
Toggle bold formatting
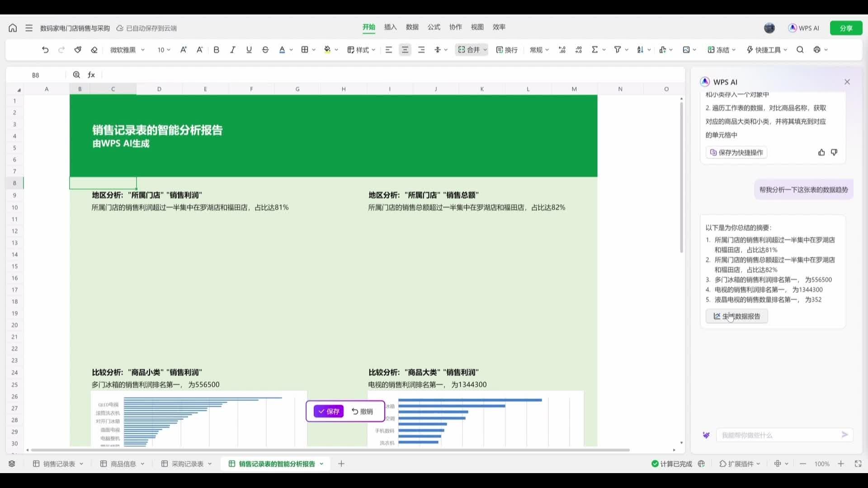click(216, 50)
